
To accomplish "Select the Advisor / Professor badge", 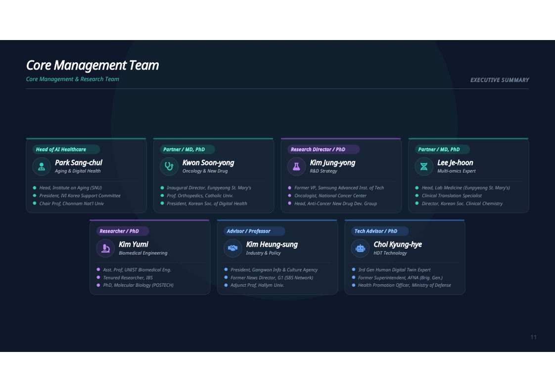I will 254,231.
